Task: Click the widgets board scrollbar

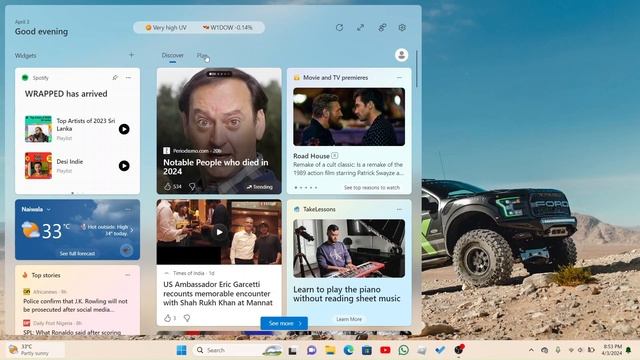Action: point(417,69)
